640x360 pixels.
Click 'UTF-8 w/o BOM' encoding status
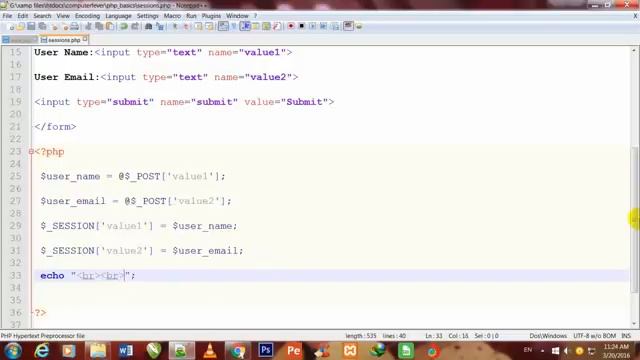594,336
